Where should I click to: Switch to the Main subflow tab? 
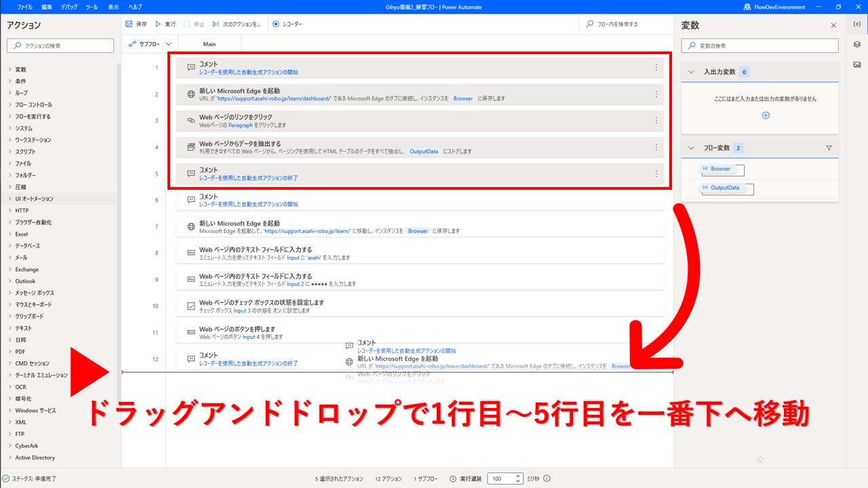(x=210, y=44)
